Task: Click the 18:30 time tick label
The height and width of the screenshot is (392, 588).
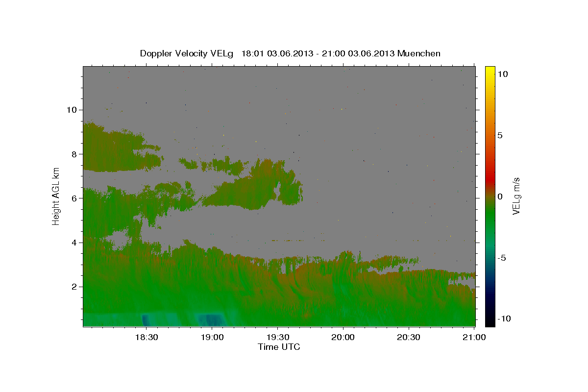Action: (147, 337)
